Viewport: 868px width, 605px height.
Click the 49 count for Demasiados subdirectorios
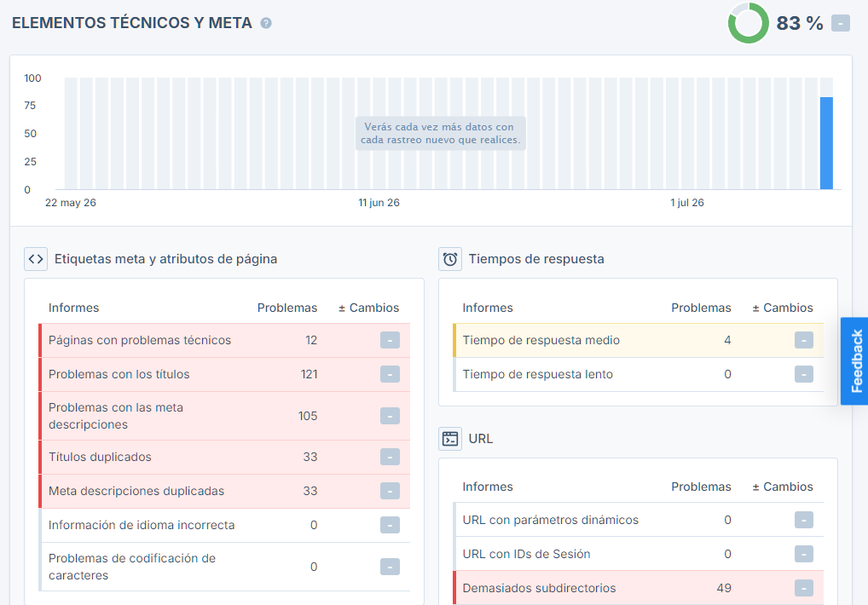click(x=724, y=588)
